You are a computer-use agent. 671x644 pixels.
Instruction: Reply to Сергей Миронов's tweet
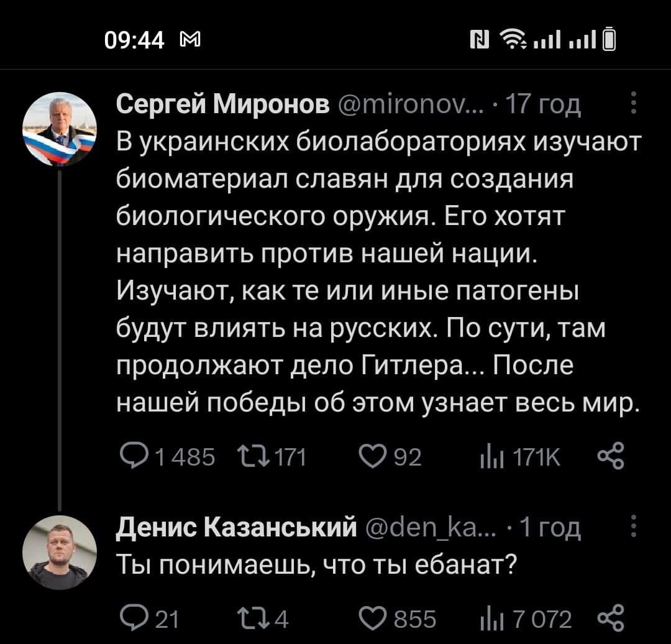coord(130,459)
